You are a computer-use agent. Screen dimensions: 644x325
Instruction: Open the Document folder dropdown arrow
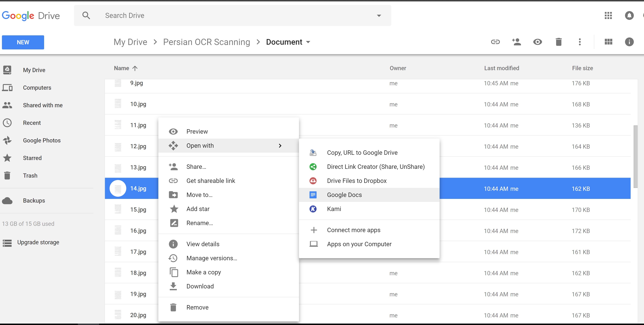click(308, 42)
